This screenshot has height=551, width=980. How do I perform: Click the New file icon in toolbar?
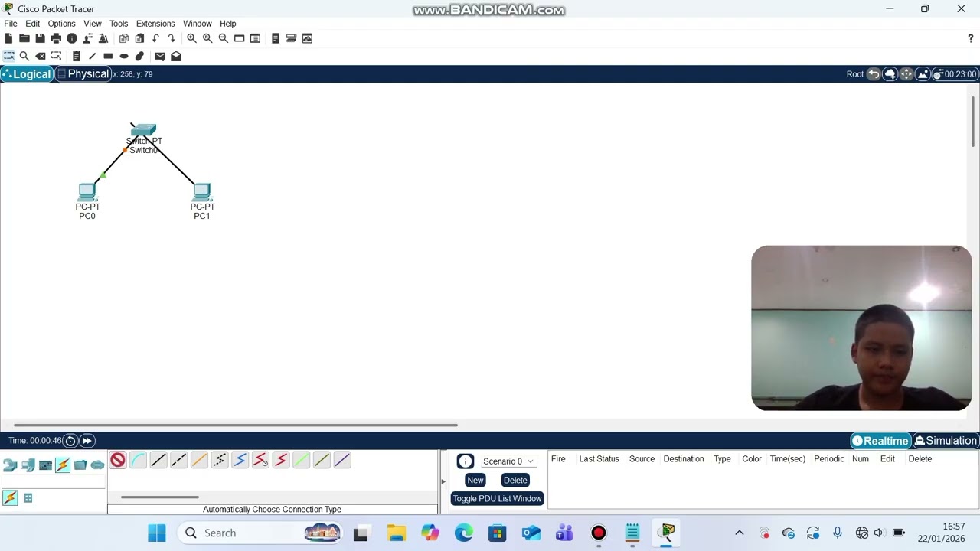point(8,38)
